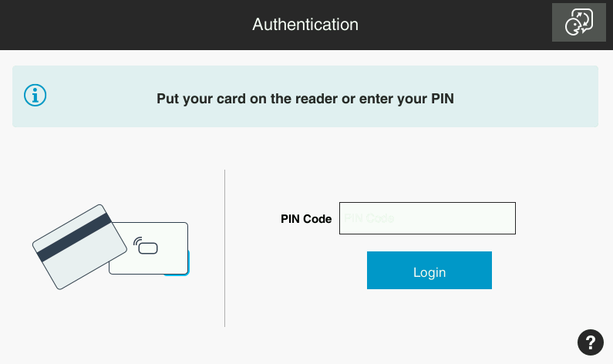613x364 pixels.
Task: Click the word "Login" on the blue button
Action: 429,272
